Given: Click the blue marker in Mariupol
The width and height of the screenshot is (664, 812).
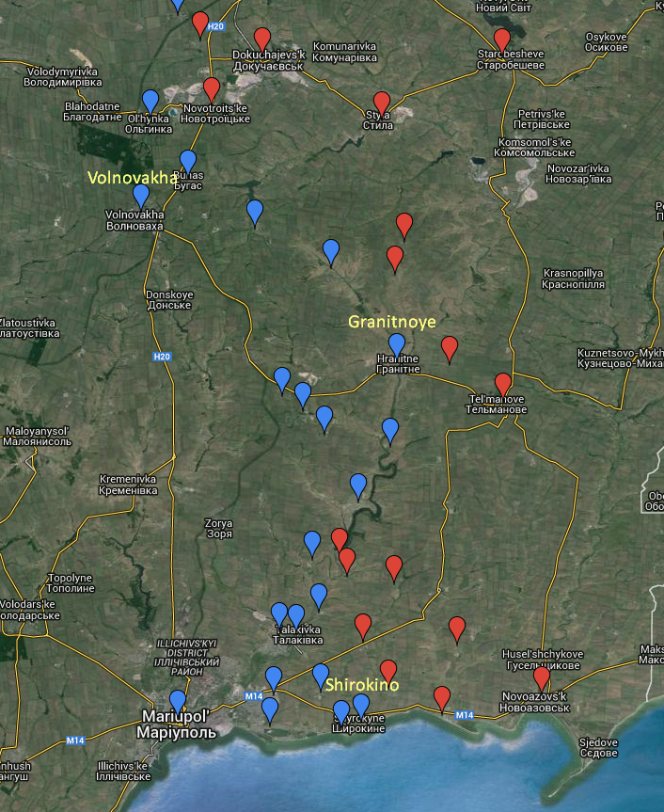Looking at the screenshot, I should click(178, 701).
